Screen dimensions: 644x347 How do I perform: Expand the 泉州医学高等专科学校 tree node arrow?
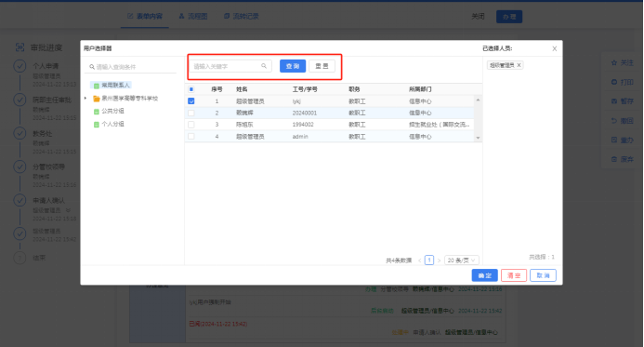pyautogui.click(x=85, y=99)
